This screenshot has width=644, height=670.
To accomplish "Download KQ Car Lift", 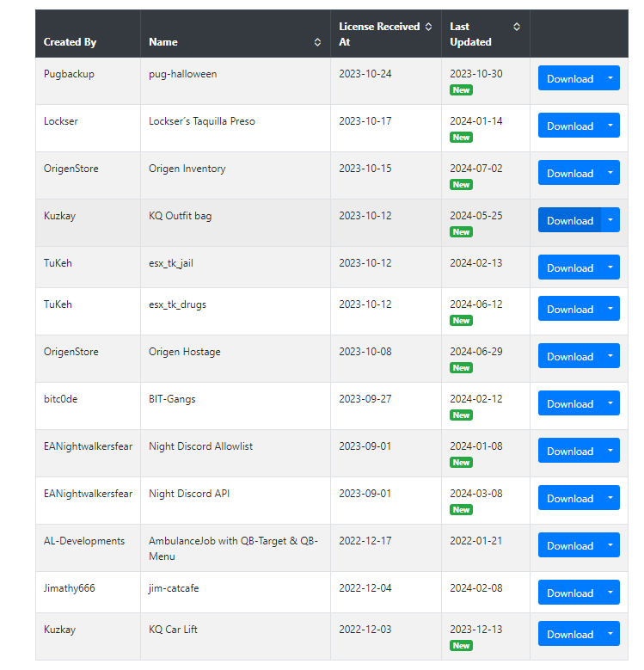I will click(570, 634).
